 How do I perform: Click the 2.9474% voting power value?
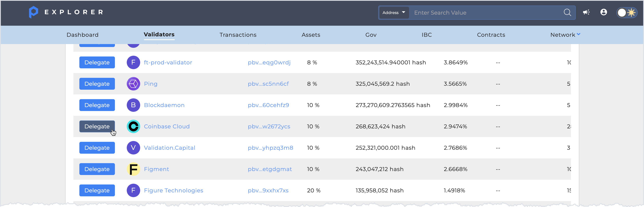point(455,126)
